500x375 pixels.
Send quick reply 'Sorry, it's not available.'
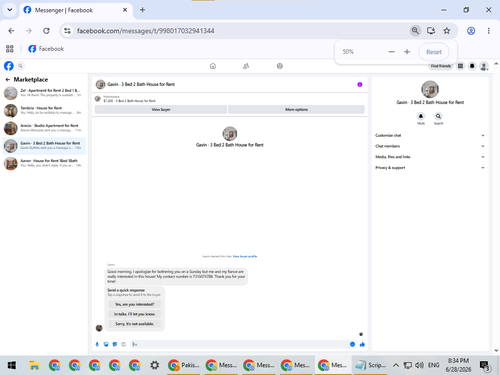[x=135, y=324]
